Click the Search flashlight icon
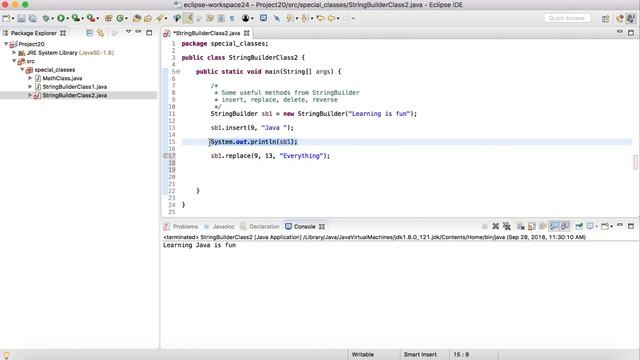The height and width of the screenshot is (360, 640). pos(159,18)
